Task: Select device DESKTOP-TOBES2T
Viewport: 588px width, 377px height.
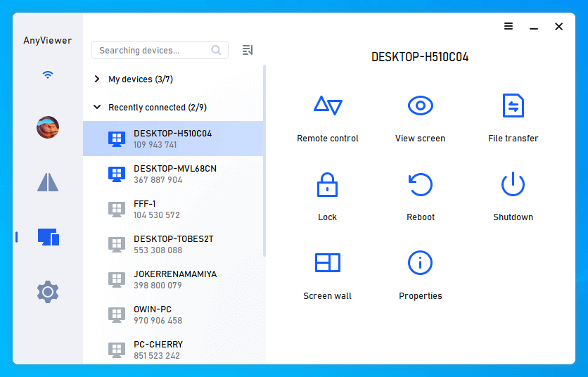Action: click(173, 244)
